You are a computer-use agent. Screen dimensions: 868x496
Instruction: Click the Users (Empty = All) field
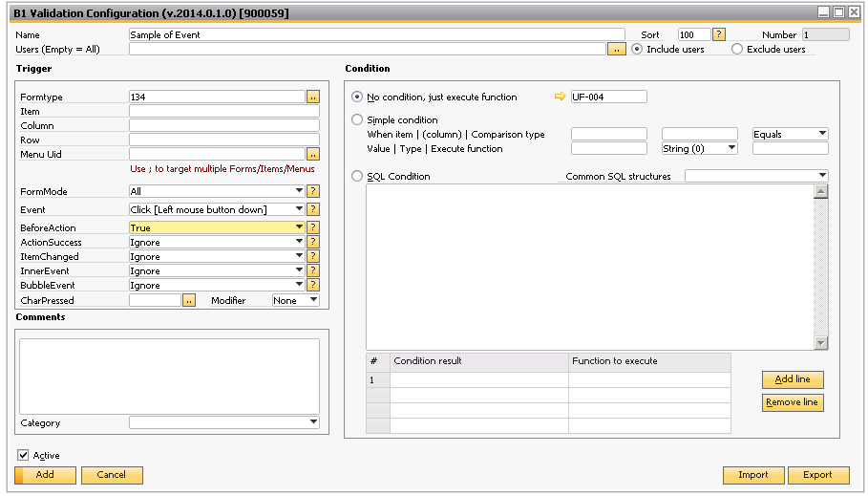(x=368, y=49)
